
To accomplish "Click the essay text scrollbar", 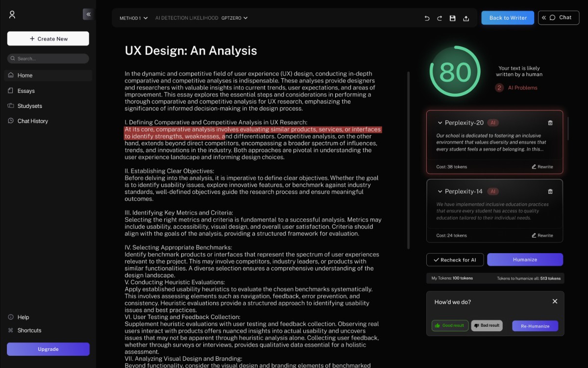I will pos(408,160).
